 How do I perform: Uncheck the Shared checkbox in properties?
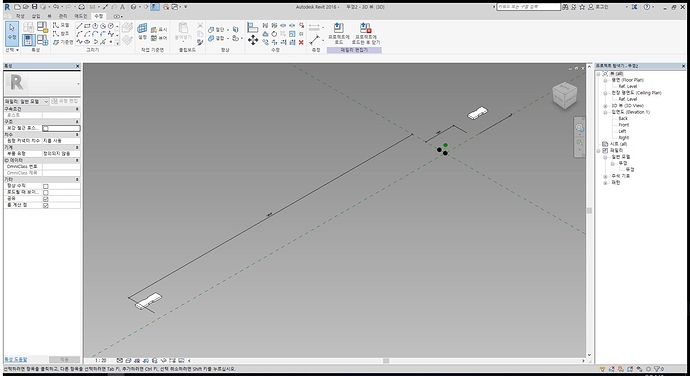[x=46, y=199]
